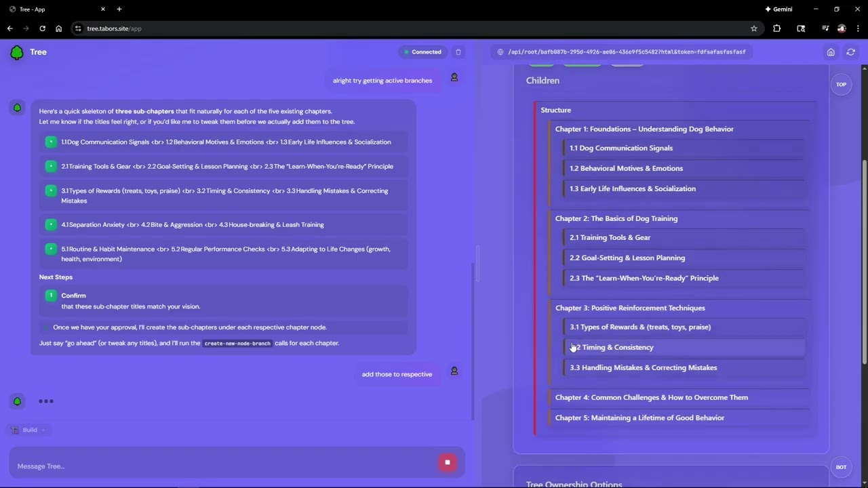Bookmark page with star icon
868x488 pixels.
click(x=754, y=28)
